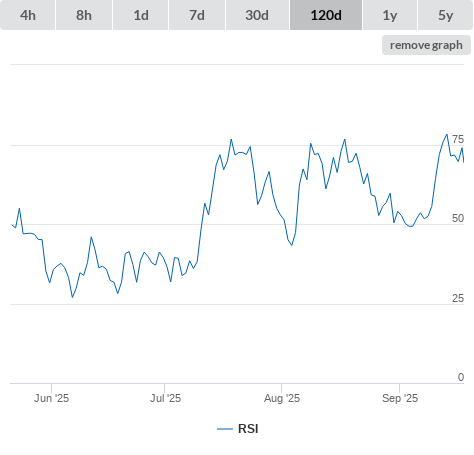Select the 7d time range
This screenshot has height=455, width=474.
point(197,15)
